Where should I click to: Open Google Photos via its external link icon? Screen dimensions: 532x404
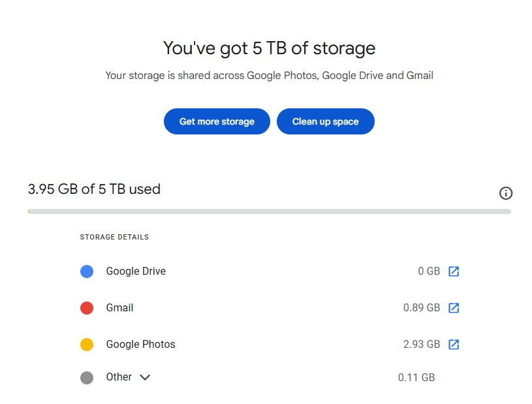(x=454, y=345)
